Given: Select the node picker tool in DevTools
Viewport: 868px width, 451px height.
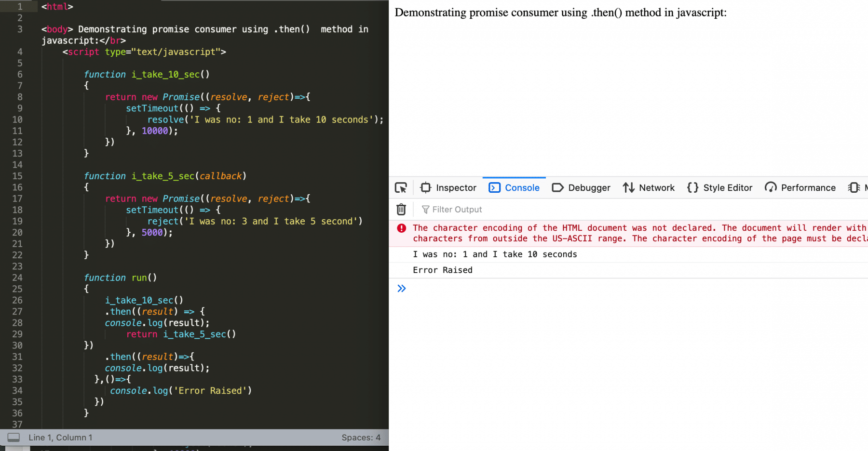Looking at the screenshot, I should (x=401, y=187).
